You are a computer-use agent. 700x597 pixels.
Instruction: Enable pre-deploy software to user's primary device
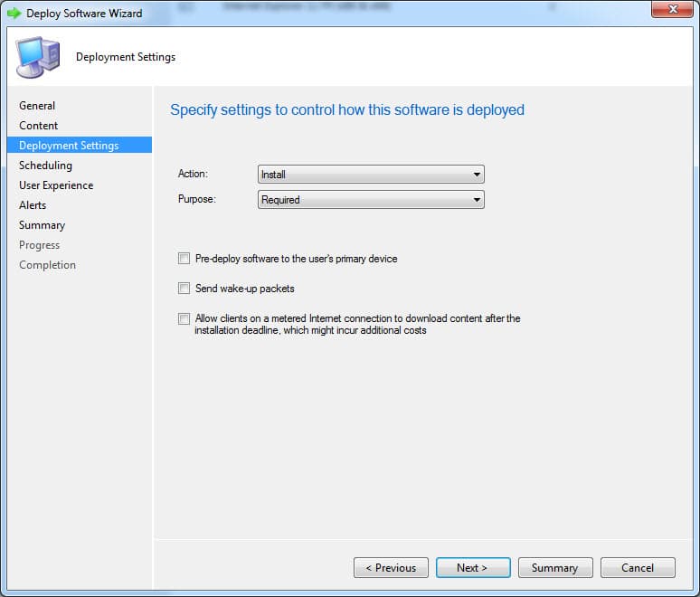[x=184, y=259]
